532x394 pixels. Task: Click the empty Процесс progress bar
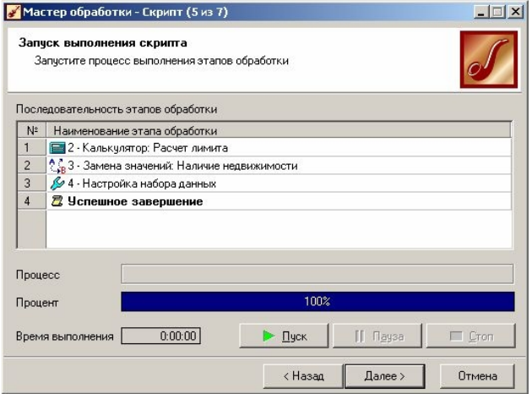pyautogui.click(x=318, y=274)
